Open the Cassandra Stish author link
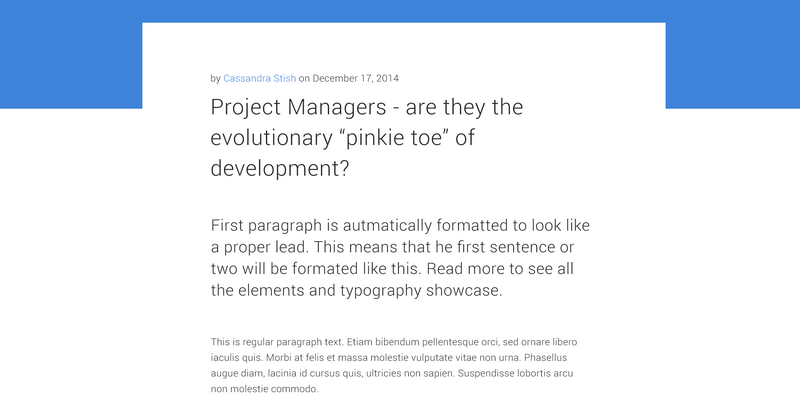The width and height of the screenshot is (800, 400). (x=260, y=78)
